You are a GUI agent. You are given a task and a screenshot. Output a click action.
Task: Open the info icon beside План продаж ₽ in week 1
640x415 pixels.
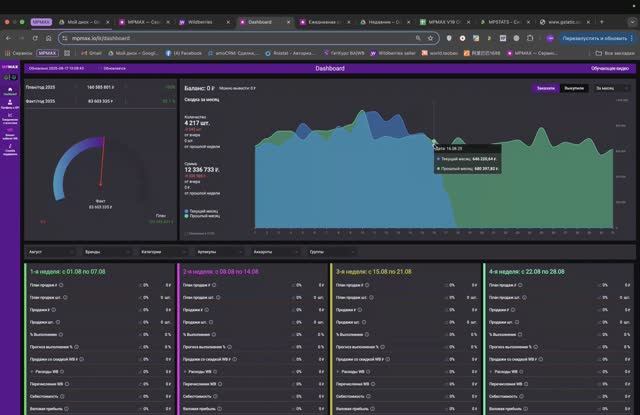(62, 285)
